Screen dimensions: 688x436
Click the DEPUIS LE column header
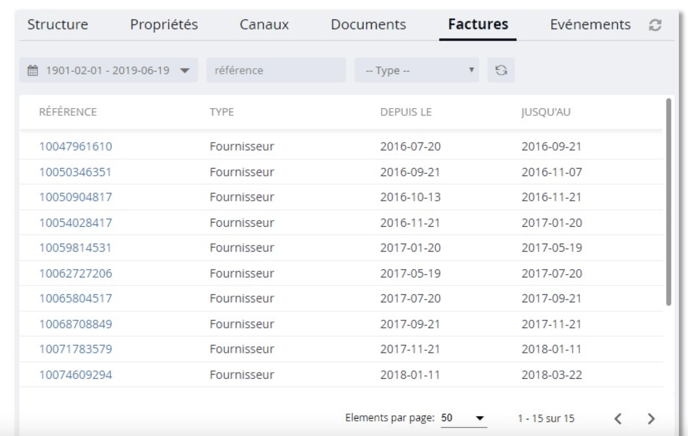tap(406, 112)
